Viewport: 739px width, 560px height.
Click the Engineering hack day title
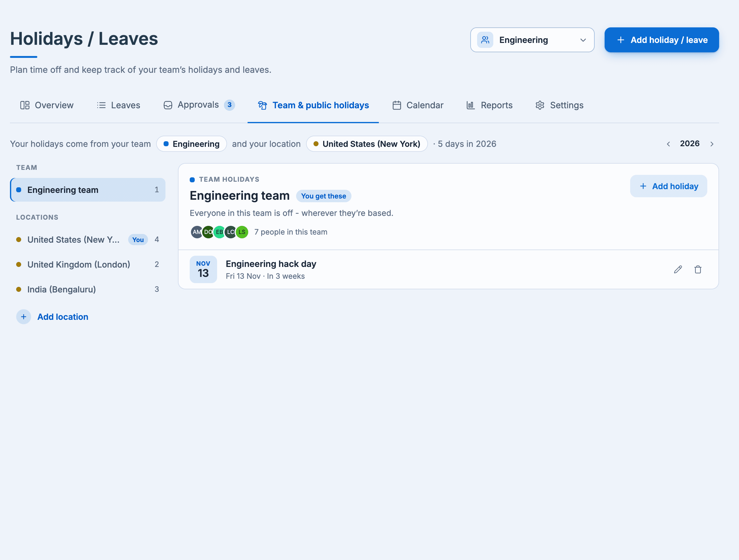click(271, 264)
